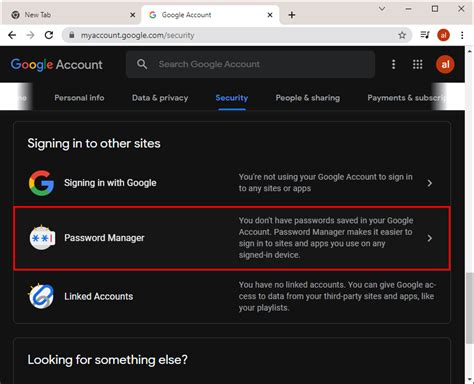The width and height of the screenshot is (474, 384).
Task: Click "Looking for something else?" heading
Action: point(107,360)
